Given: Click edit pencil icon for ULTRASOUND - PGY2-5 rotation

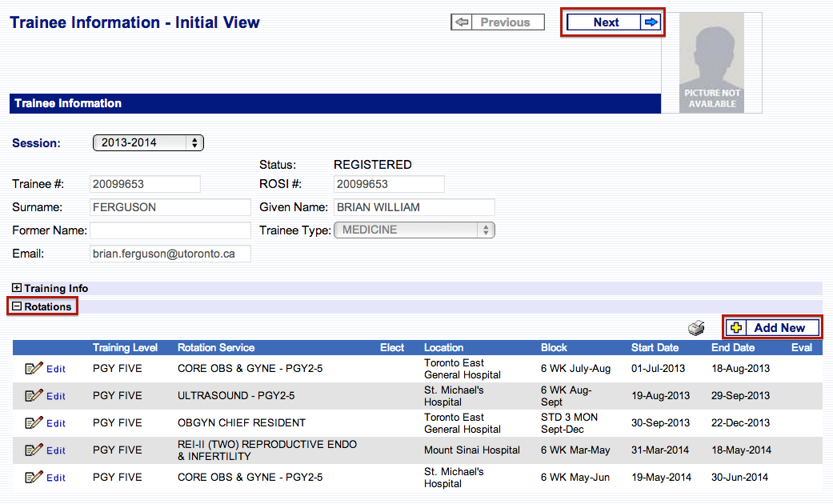Looking at the screenshot, I should pyautogui.click(x=34, y=396).
